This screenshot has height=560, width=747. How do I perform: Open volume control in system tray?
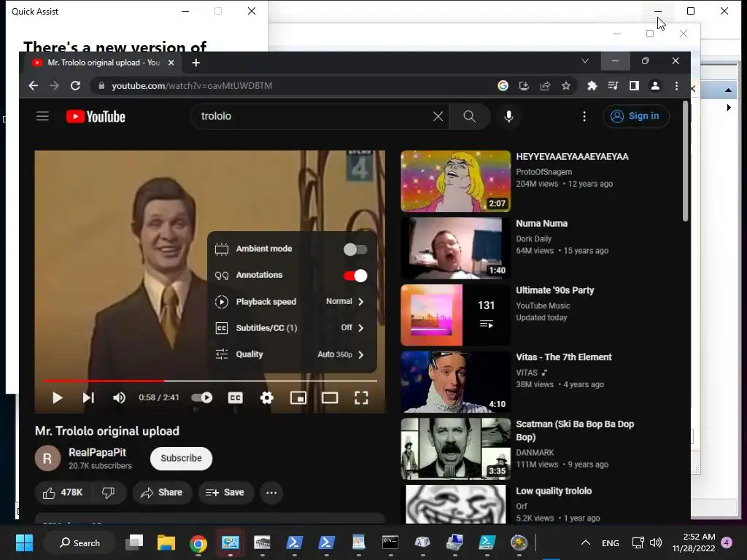click(x=656, y=542)
